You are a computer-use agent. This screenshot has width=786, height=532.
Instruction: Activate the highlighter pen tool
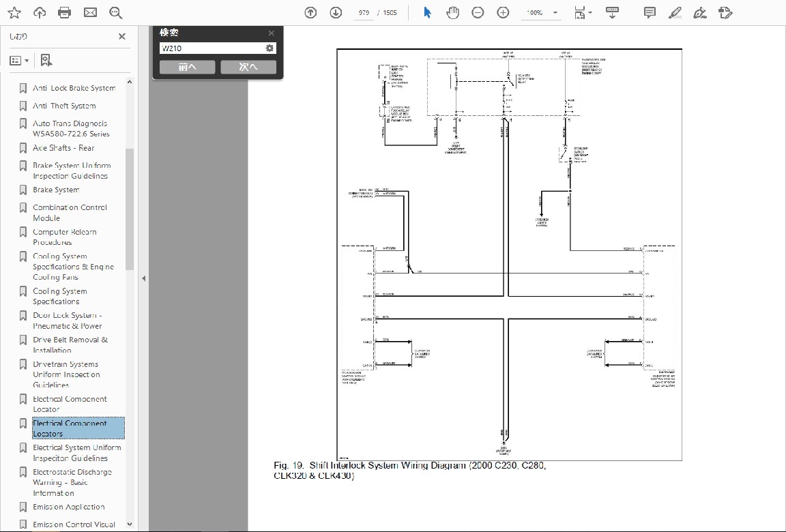pos(675,12)
